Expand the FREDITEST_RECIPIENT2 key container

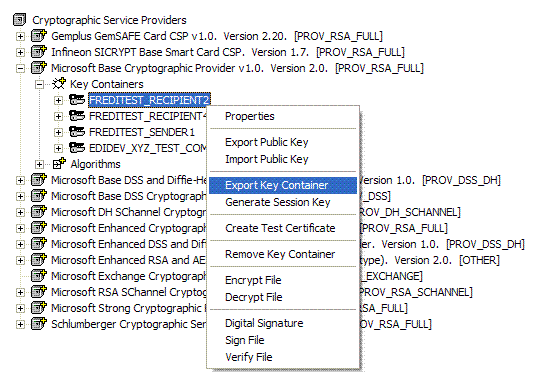point(58,100)
